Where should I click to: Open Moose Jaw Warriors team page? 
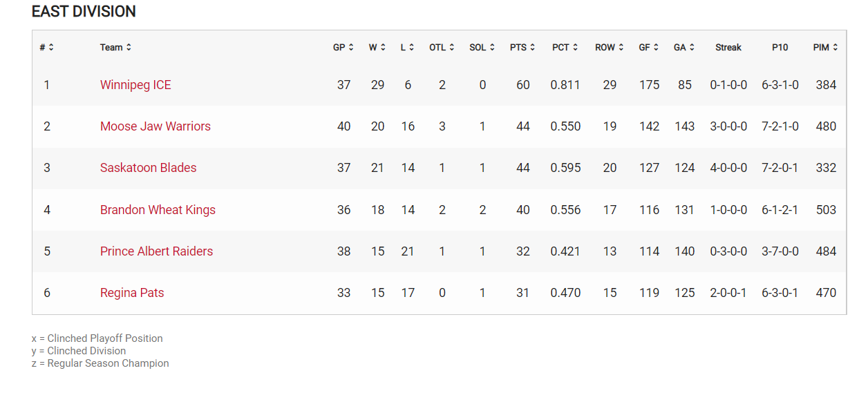click(155, 126)
